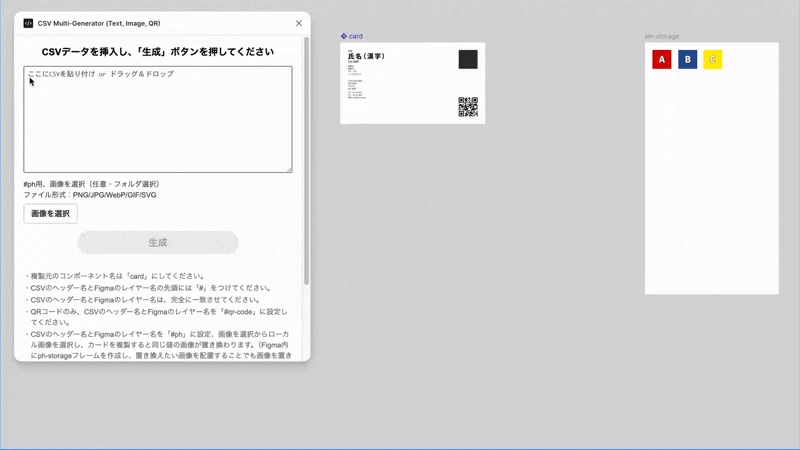Click the #ph用、画像を選択 instruction text

[x=92, y=184]
